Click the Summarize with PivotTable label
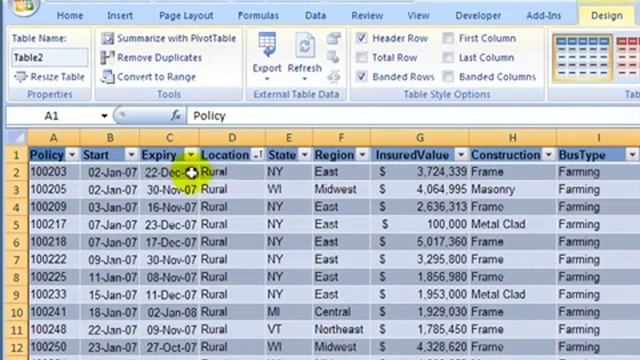 click(176, 38)
